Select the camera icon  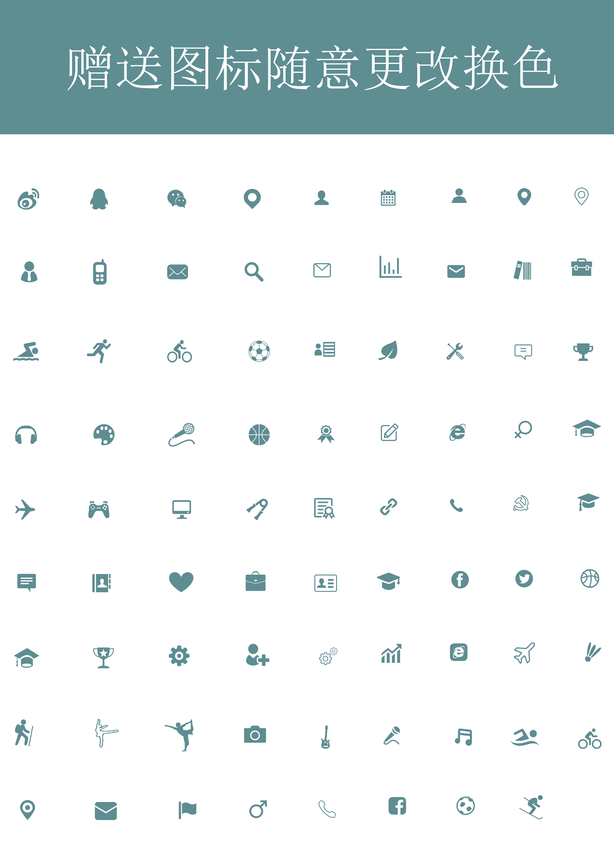255,734
